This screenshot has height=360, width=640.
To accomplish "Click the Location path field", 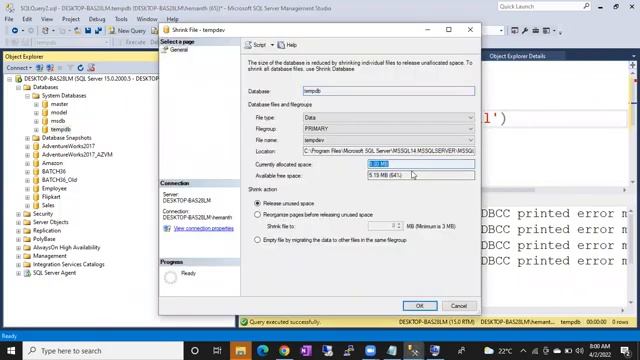I will tap(389, 151).
